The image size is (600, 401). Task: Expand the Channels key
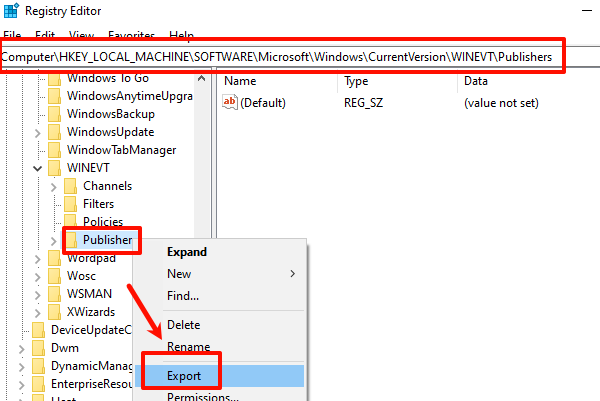pos(54,187)
